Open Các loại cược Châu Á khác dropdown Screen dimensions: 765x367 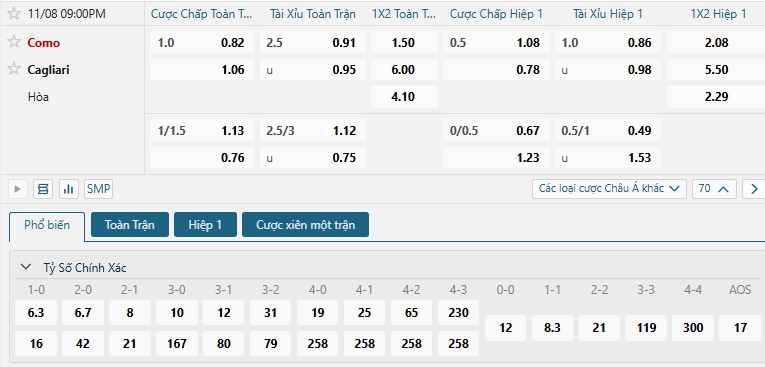click(609, 189)
